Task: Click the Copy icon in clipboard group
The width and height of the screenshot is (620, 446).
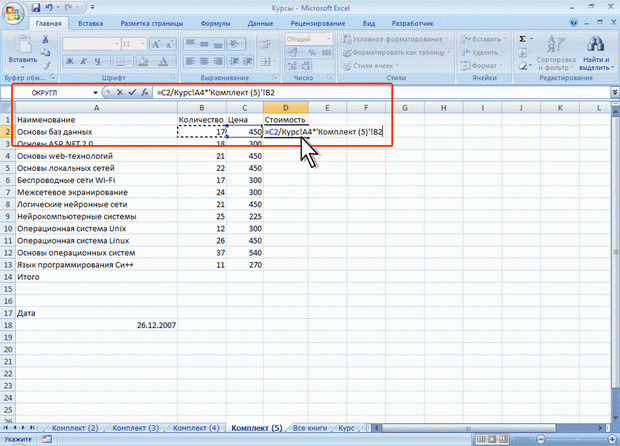Action: (x=45, y=53)
